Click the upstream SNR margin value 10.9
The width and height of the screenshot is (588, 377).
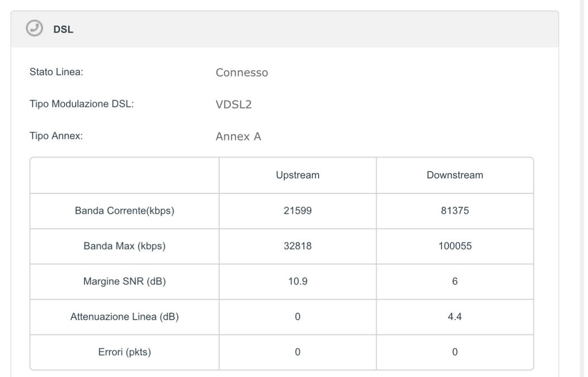(x=297, y=282)
